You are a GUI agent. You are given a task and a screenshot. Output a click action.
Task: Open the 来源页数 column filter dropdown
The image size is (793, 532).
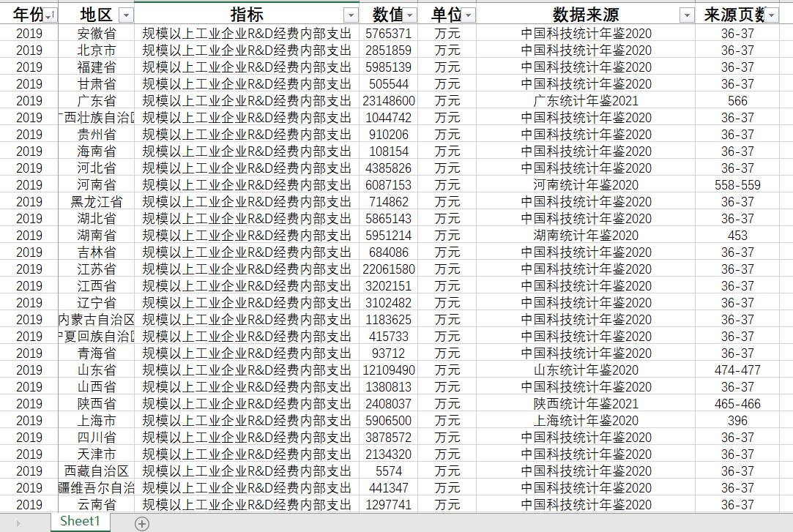coord(771,15)
